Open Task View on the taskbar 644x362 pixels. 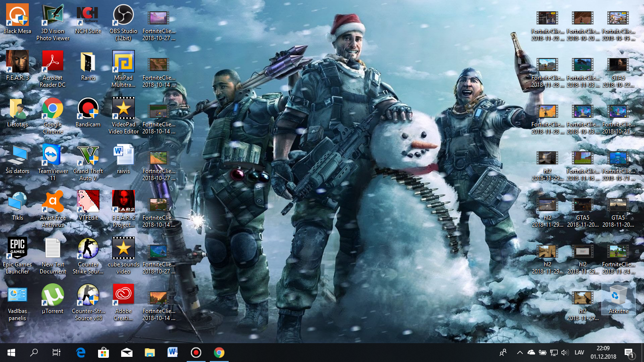(57, 353)
